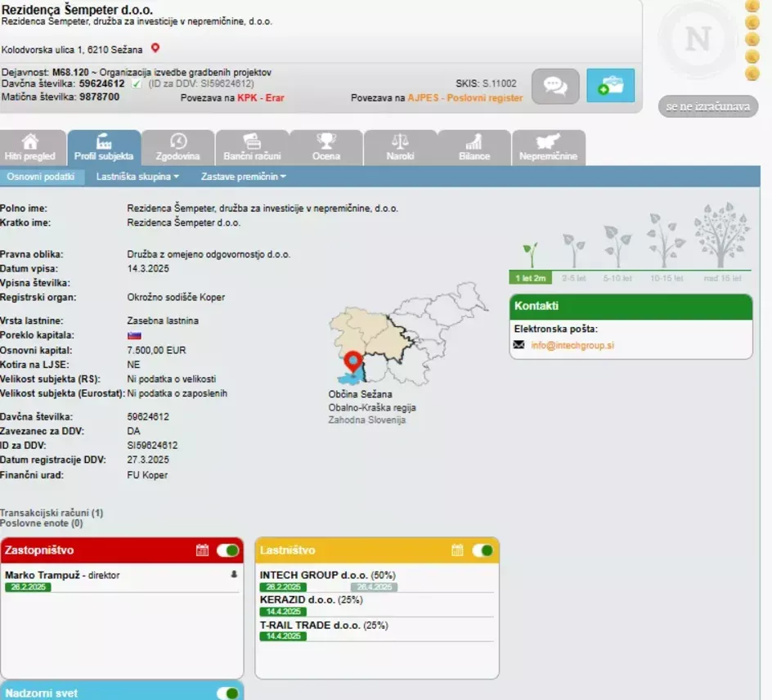Open the KPK - Erar link
The width and height of the screenshot is (772, 700).
[260, 98]
